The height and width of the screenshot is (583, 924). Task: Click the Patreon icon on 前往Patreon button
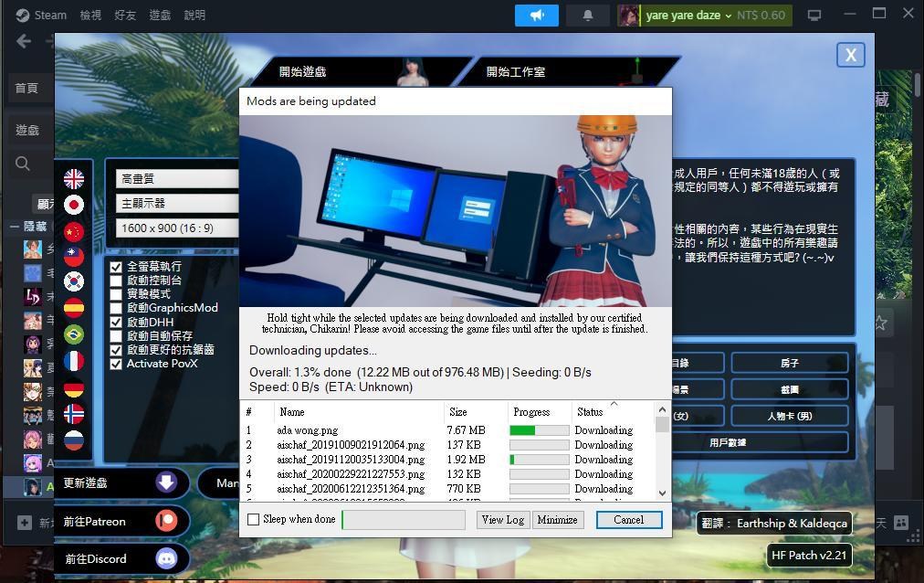[166, 521]
